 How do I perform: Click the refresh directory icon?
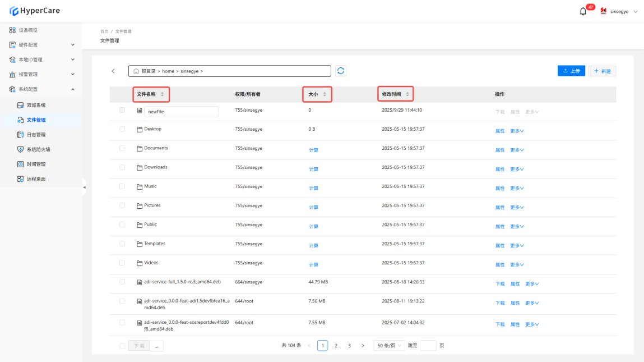coord(341,71)
